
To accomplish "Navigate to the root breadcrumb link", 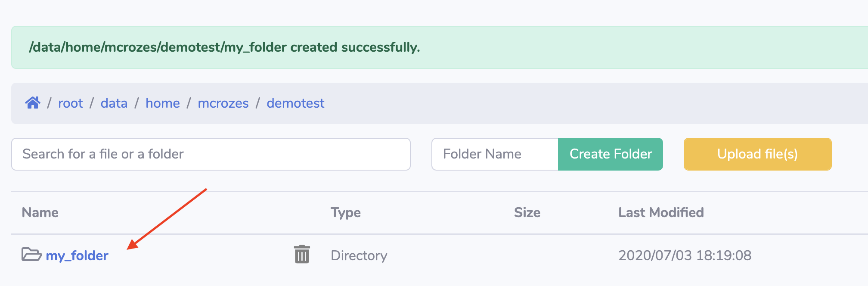I will 70,103.
